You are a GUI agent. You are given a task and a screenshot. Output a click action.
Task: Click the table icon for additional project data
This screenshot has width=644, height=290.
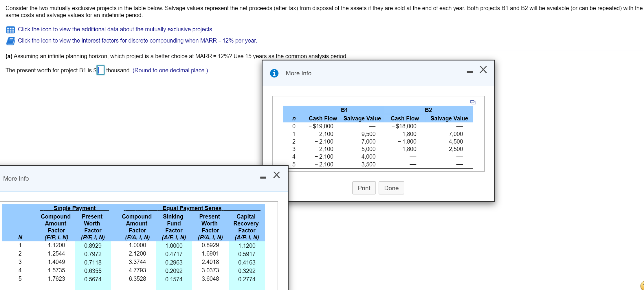click(10, 30)
